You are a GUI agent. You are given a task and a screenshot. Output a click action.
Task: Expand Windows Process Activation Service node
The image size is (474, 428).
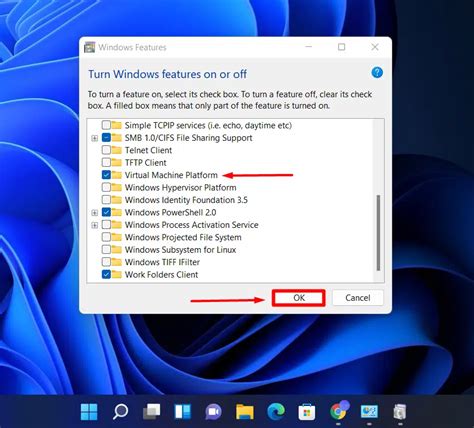95,225
